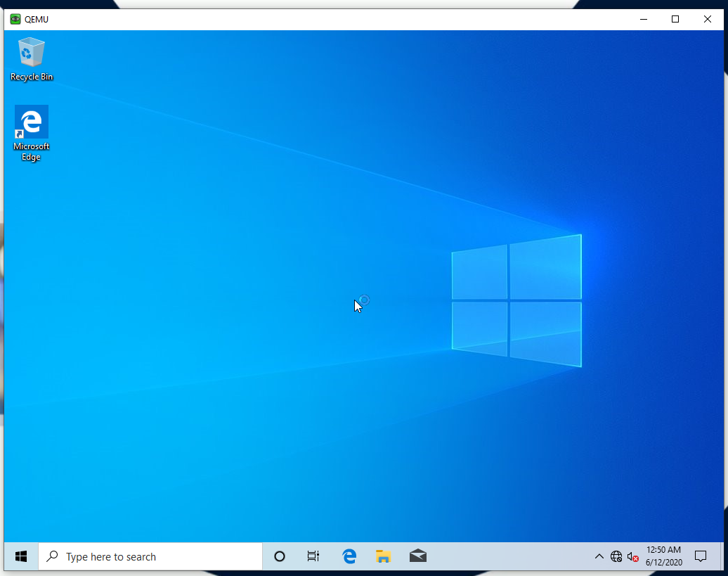Open Cortana from the taskbar

(280, 556)
